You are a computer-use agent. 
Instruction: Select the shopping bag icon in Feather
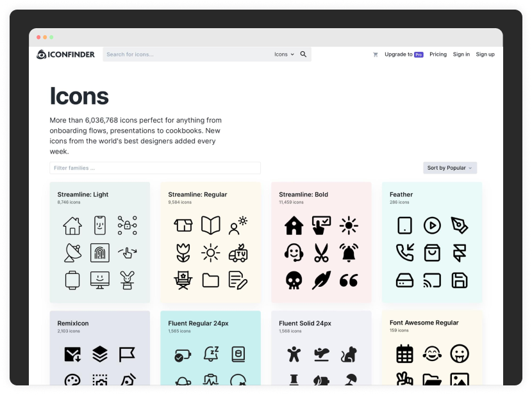[x=432, y=253]
